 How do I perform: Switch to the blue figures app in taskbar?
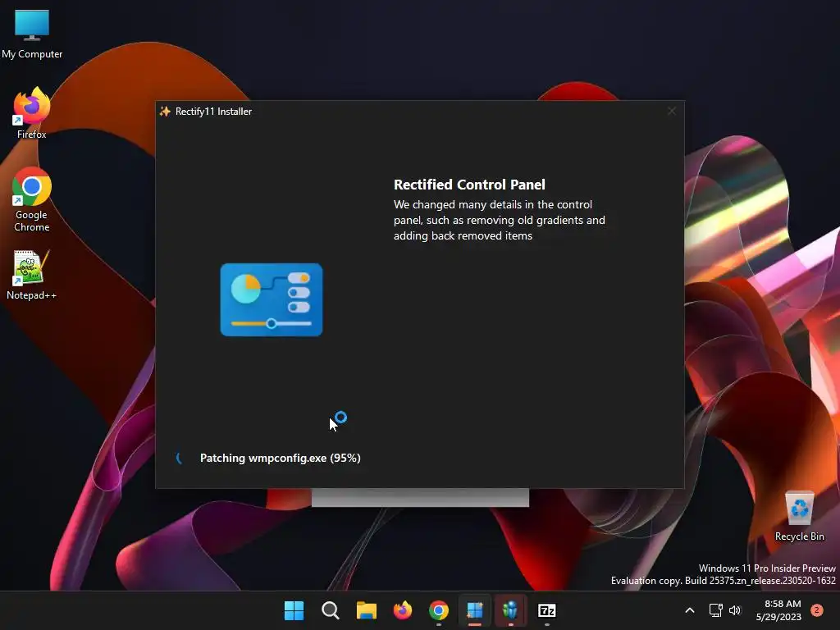[x=510, y=610]
